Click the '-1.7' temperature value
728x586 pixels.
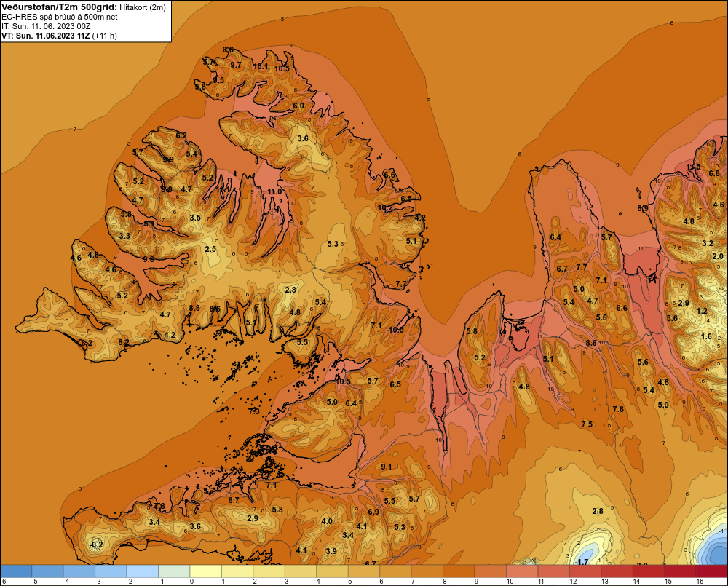click(581, 562)
